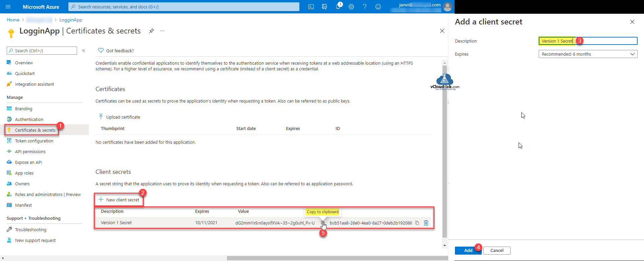644x261 pixels.
Task: Open Quickstart in the left menu
Action: coord(25,73)
